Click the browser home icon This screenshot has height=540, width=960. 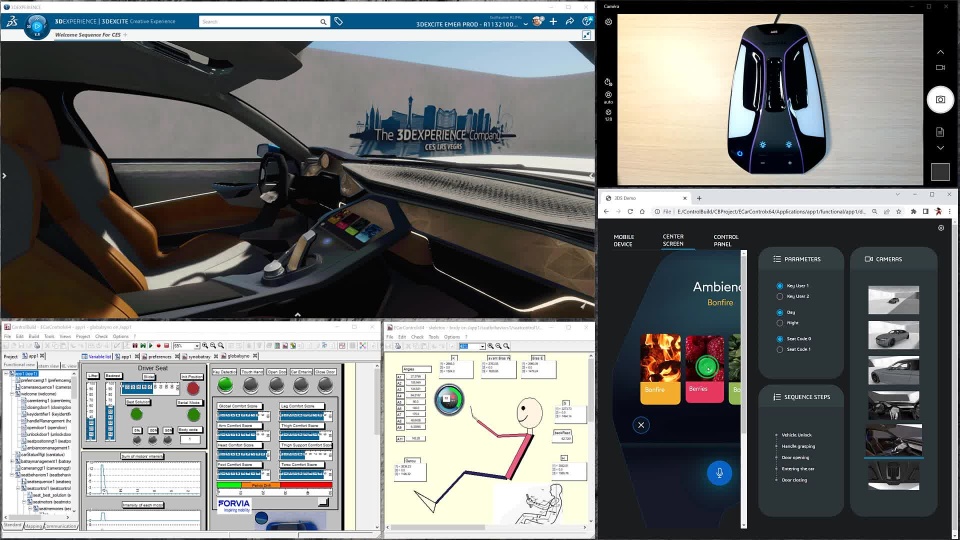[x=642, y=211]
